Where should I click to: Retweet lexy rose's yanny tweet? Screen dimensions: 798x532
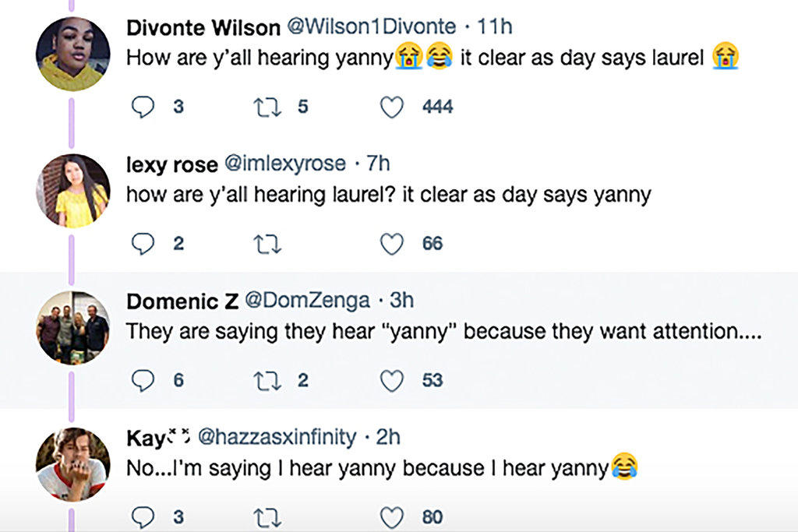tap(267, 244)
